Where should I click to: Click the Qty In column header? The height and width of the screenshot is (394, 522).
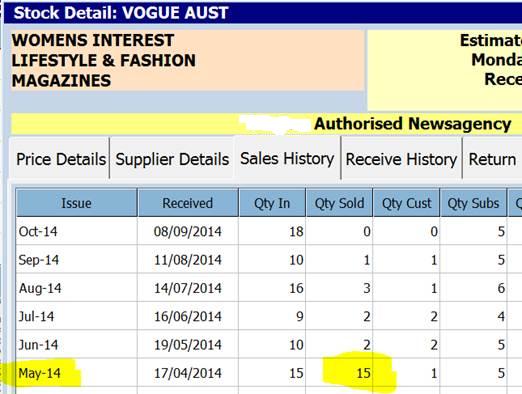point(272,203)
